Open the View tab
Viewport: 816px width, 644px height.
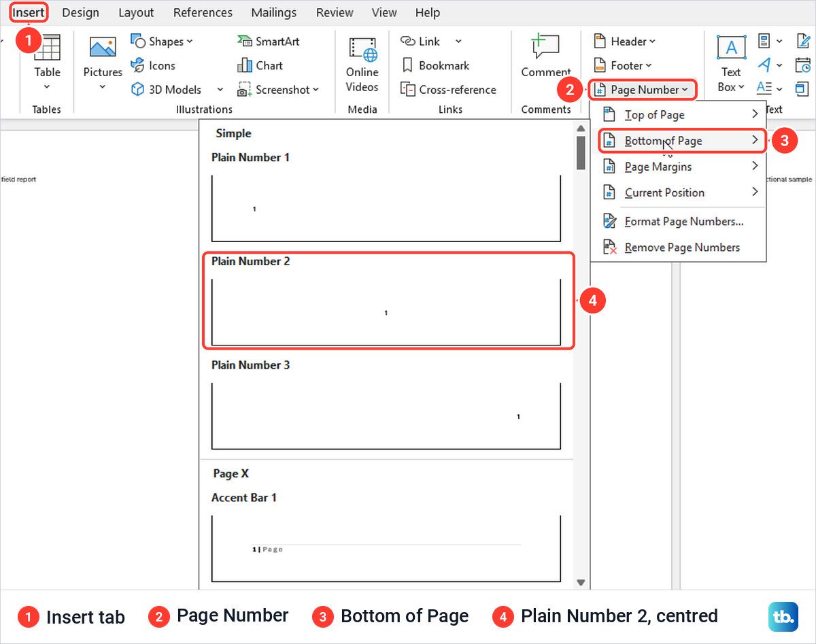(x=384, y=12)
